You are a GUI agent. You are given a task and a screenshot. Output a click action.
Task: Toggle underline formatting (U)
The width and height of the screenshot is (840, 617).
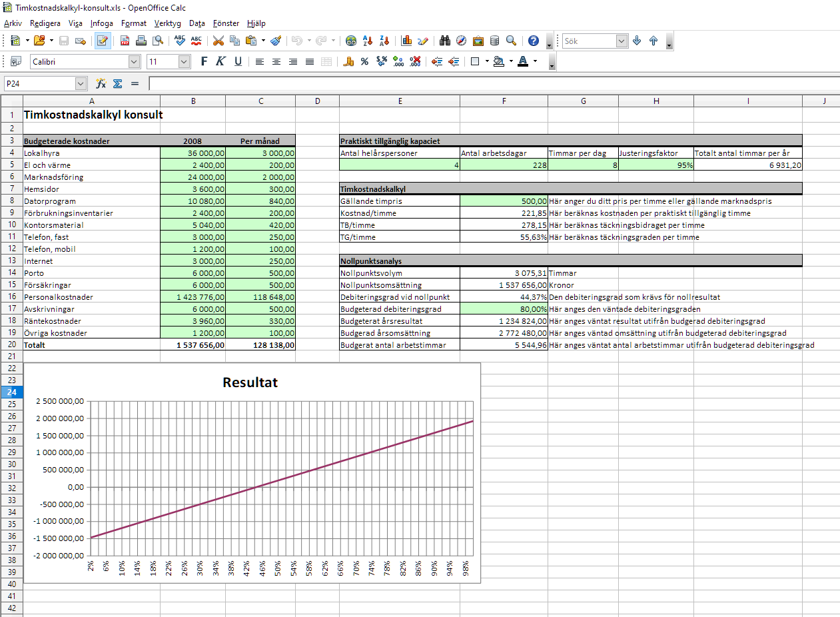coord(238,61)
